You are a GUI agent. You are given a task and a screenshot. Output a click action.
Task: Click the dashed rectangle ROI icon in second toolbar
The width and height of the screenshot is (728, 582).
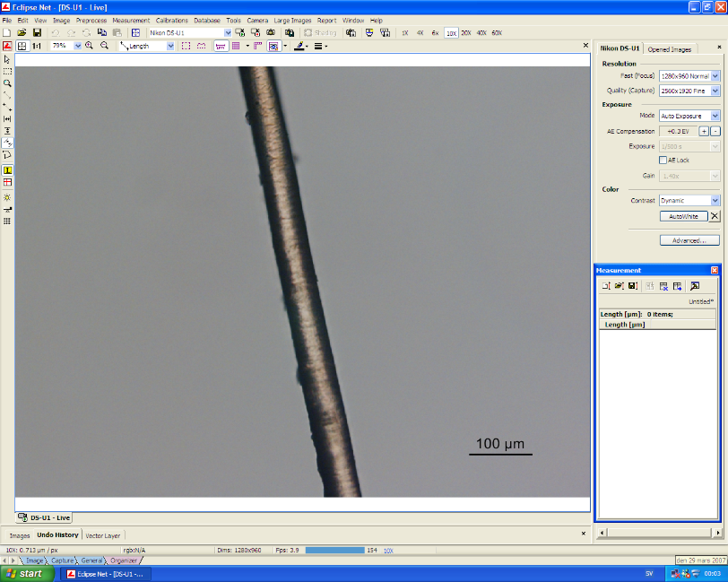click(x=186, y=46)
